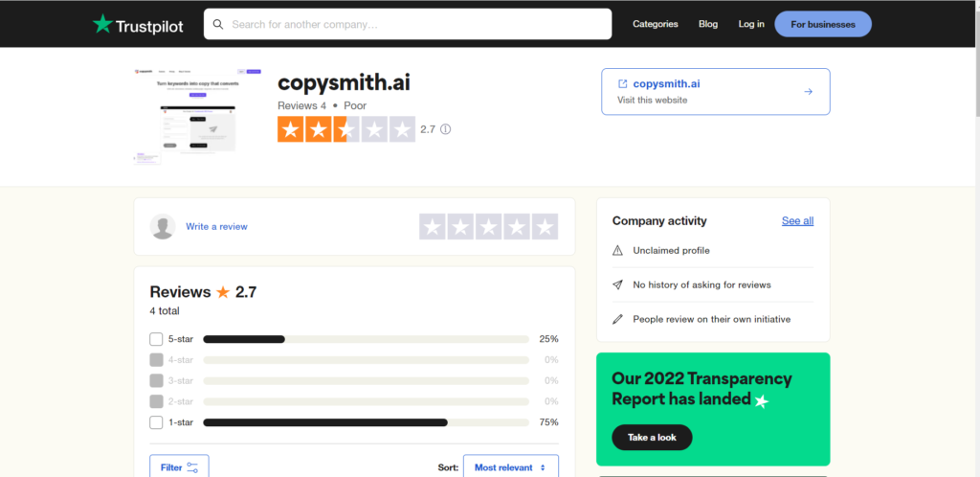980x477 pixels.
Task: Click the white star on Transparency Report banner
Action: point(761,401)
